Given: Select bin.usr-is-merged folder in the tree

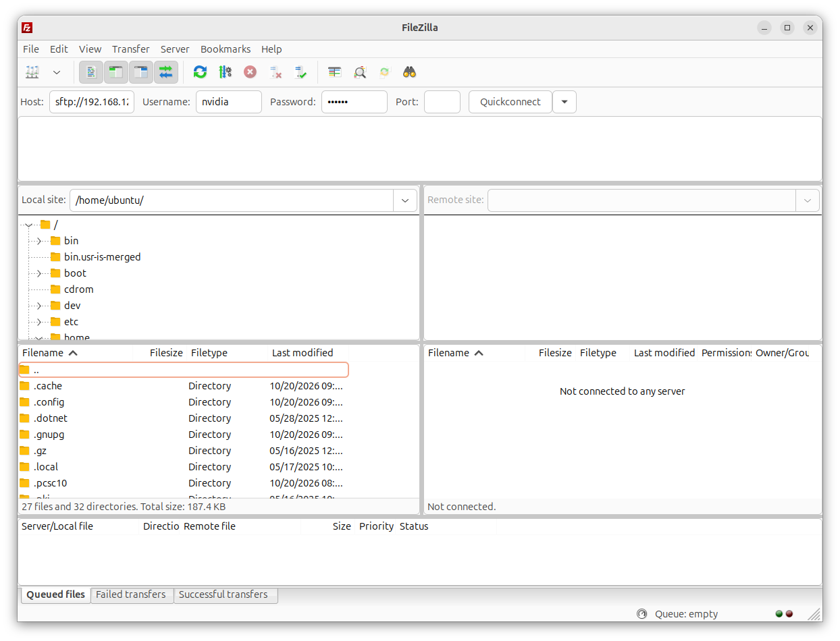Looking at the screenshot, I should coord(95,257).
